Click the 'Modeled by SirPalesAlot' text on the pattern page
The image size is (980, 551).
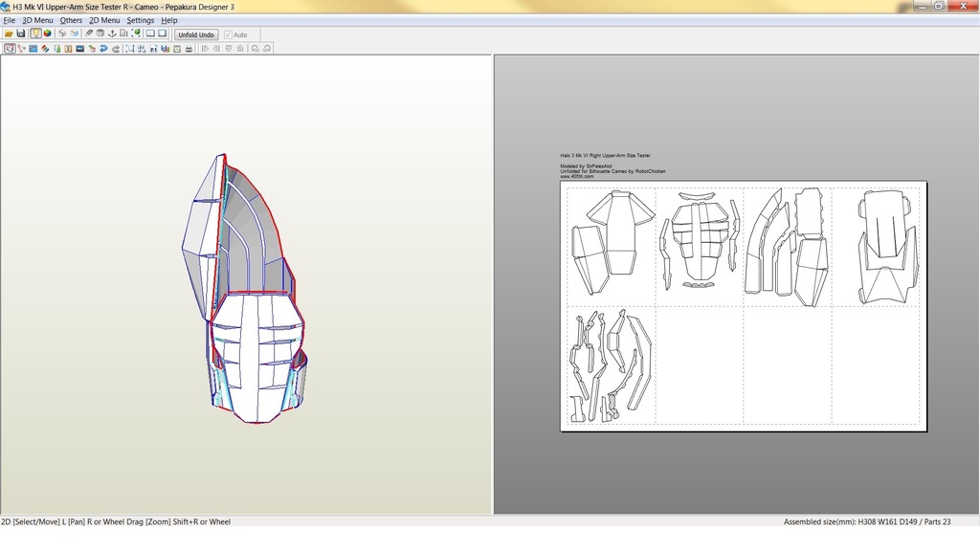click(x=586, y=166)
